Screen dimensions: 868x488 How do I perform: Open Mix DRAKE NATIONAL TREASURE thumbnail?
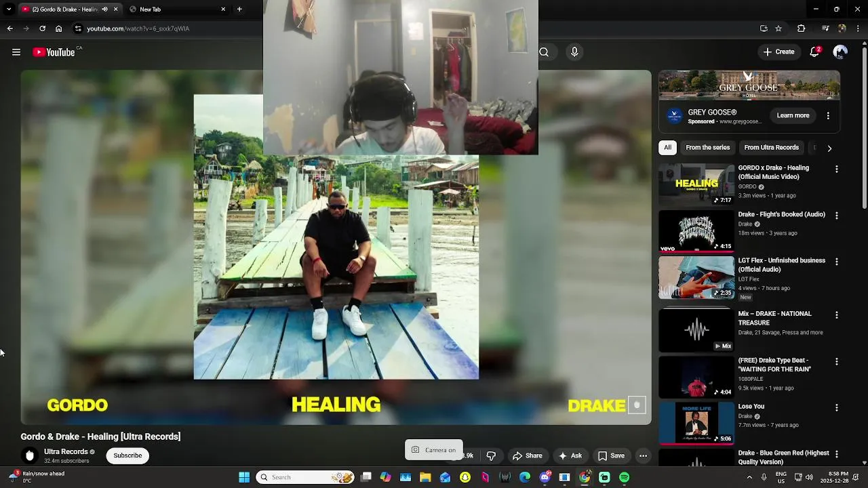(696, 330)
